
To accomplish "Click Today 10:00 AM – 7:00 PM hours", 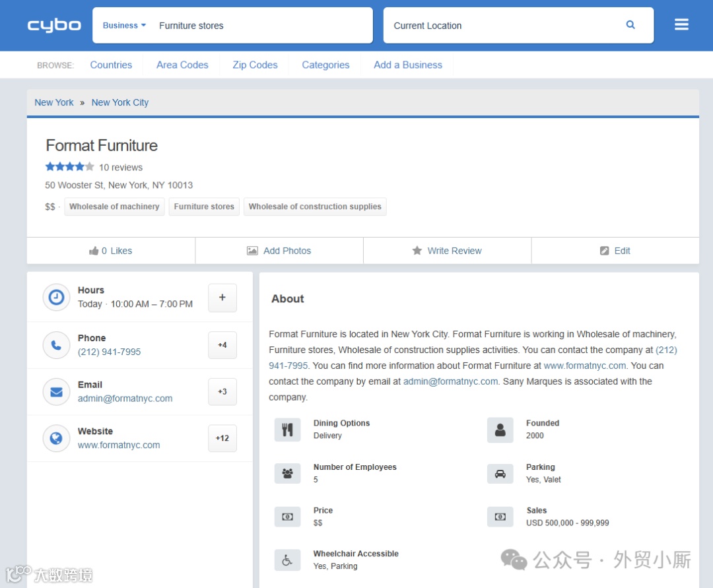I will point(135,304).
